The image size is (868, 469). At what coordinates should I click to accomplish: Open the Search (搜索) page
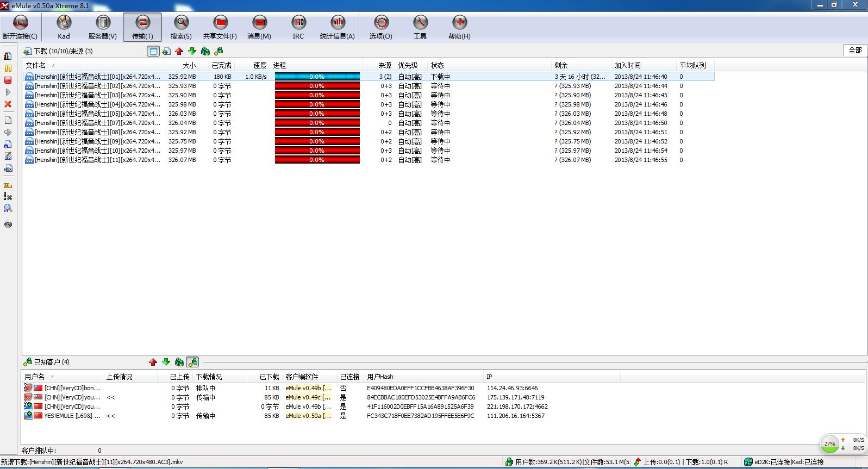[181, 27]
